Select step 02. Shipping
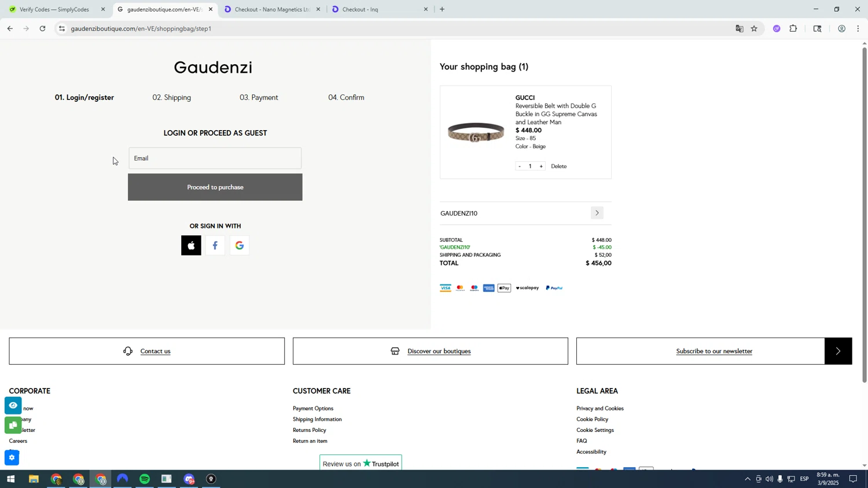This screenshot has width=868, height=488. 172,98
